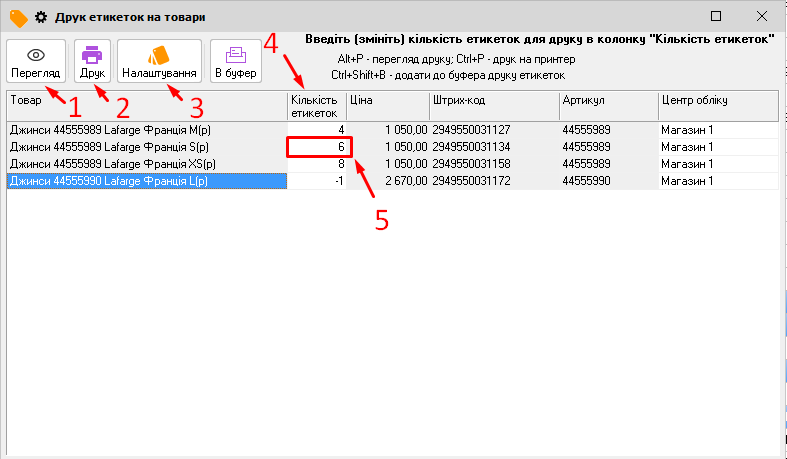Select quantity cell with value 6
The width and height of the screenshot is (787, 459).
click(318, 147)
